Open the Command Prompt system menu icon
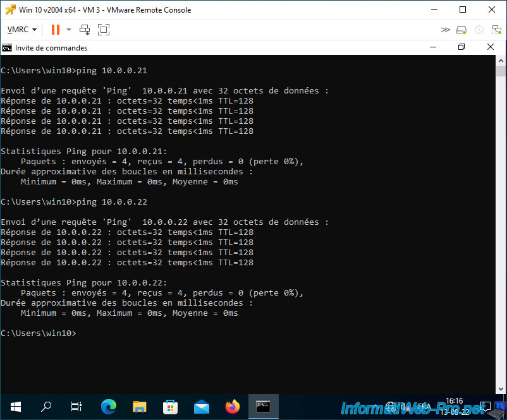 pyautogui.click(x=7, y=48)
